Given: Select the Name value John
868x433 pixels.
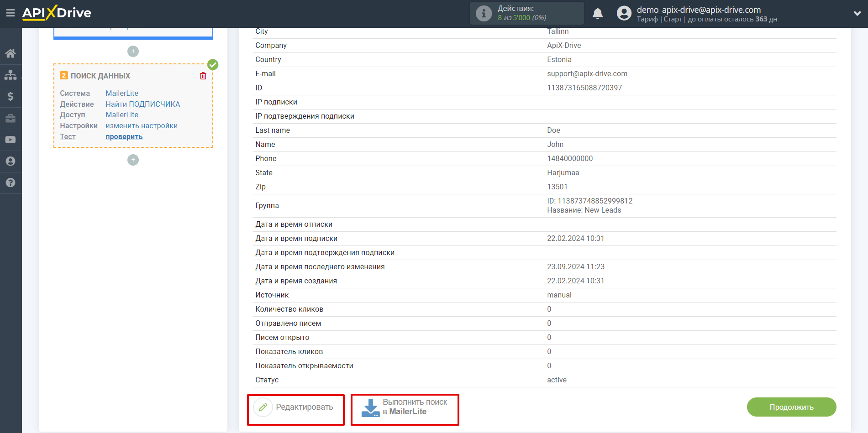Looking at the screenshot, I should click(555, 145).
